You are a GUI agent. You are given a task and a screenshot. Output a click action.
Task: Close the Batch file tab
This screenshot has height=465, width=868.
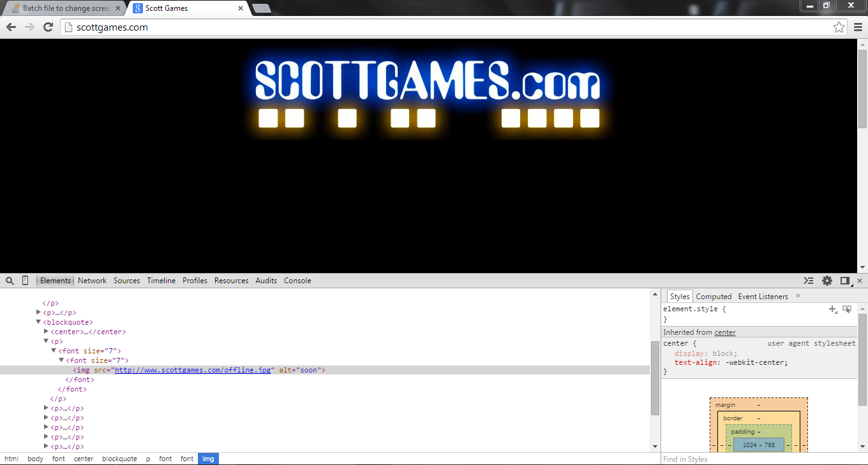118,8
